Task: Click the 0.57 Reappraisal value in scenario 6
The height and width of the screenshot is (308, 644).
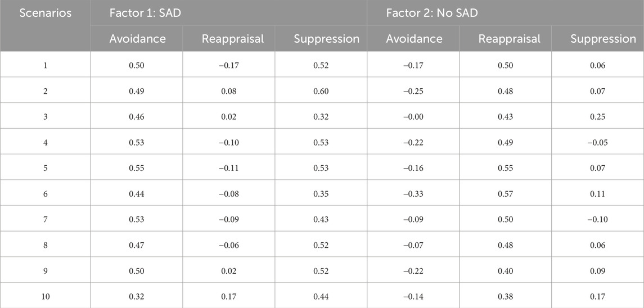Action: click(x=505, y=194)
